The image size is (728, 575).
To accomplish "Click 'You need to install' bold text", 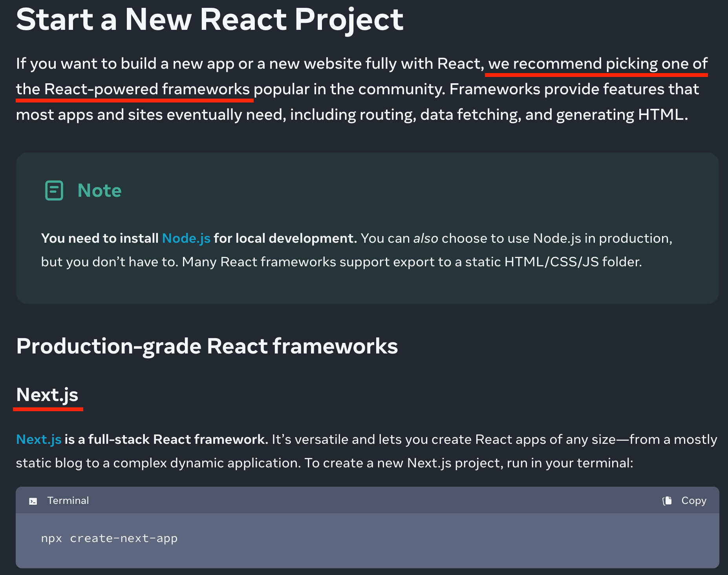I will 100,238.
